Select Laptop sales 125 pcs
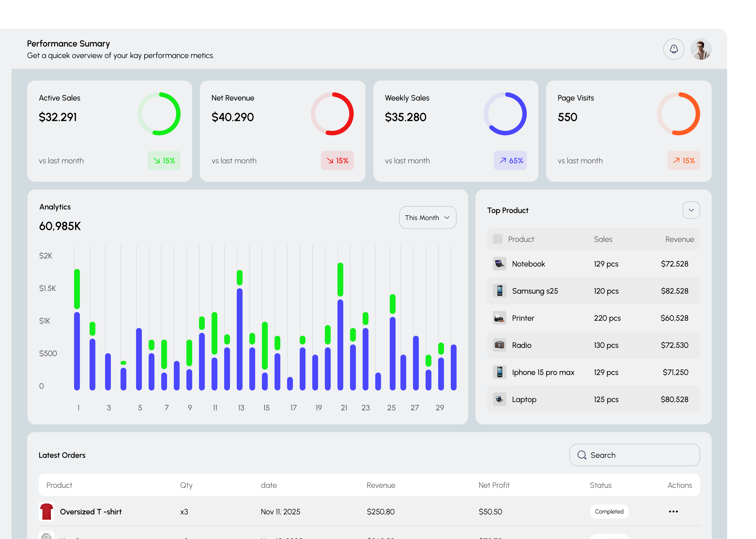756x539 pixels. point(606,400)
